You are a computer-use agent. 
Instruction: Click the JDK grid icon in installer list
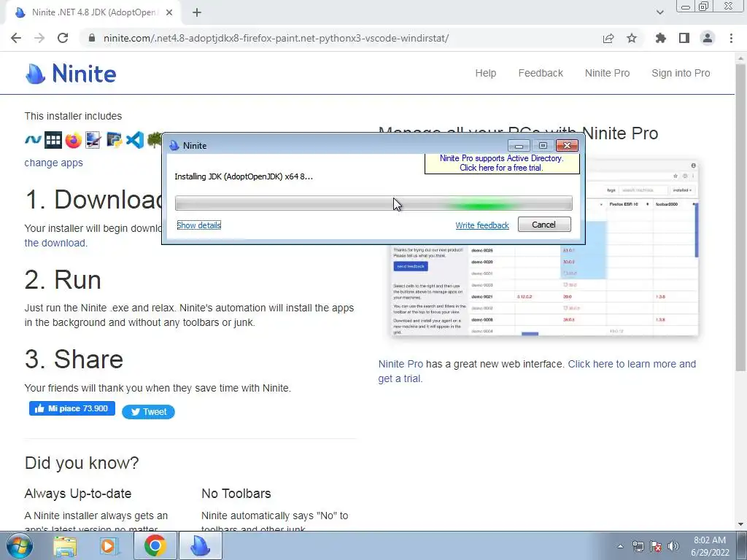pos(53,140)
